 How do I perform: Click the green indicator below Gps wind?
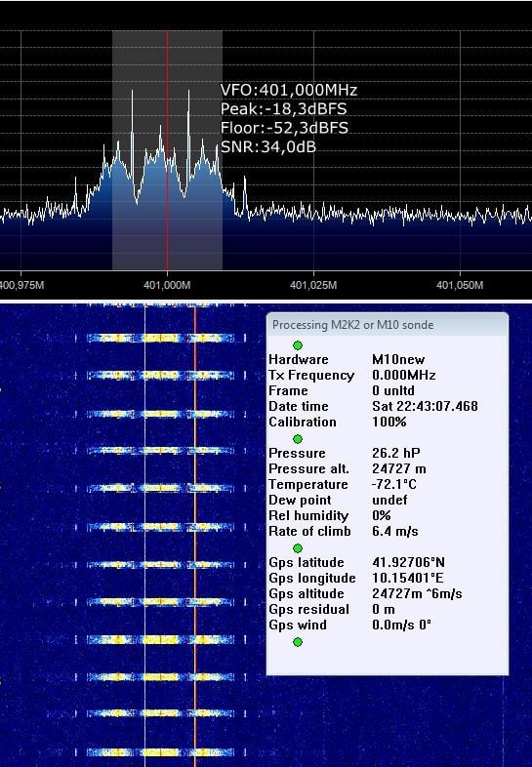pos(298,642)
